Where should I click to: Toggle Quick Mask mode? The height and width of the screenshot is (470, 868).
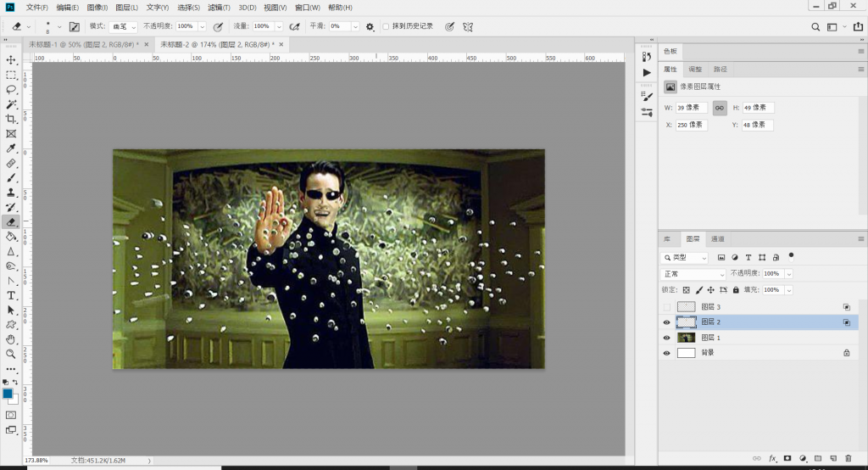click(x=10, y=415)
